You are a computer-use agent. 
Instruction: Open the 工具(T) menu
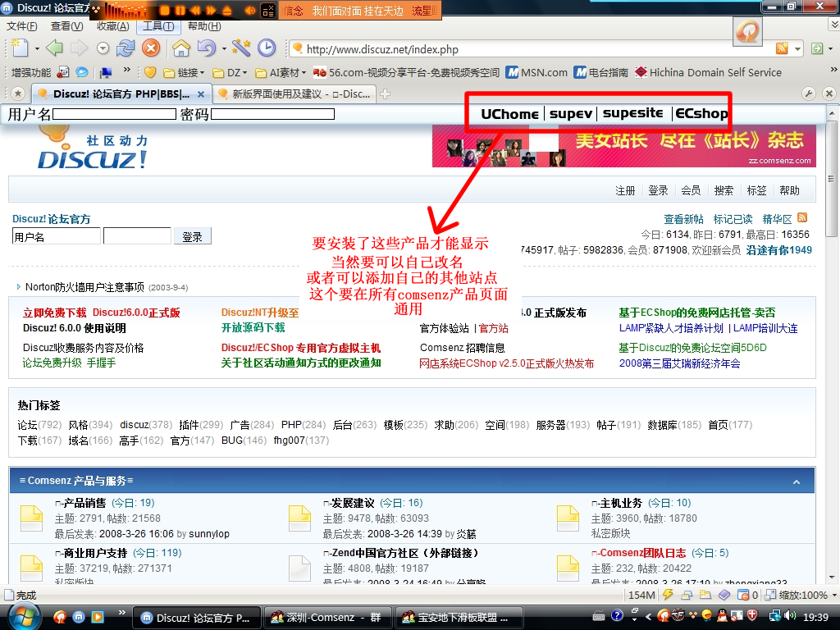click(158, 26)
